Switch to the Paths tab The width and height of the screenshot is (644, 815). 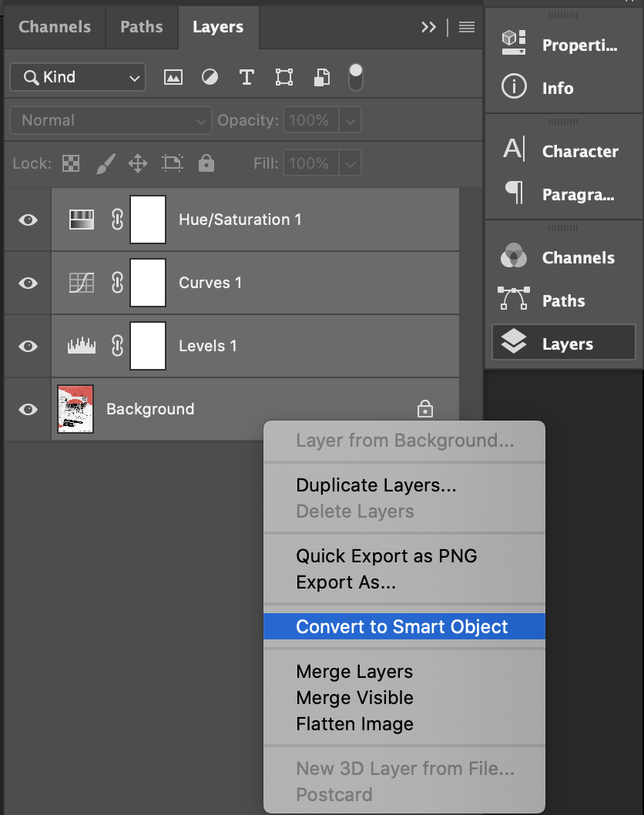point(142,27)
